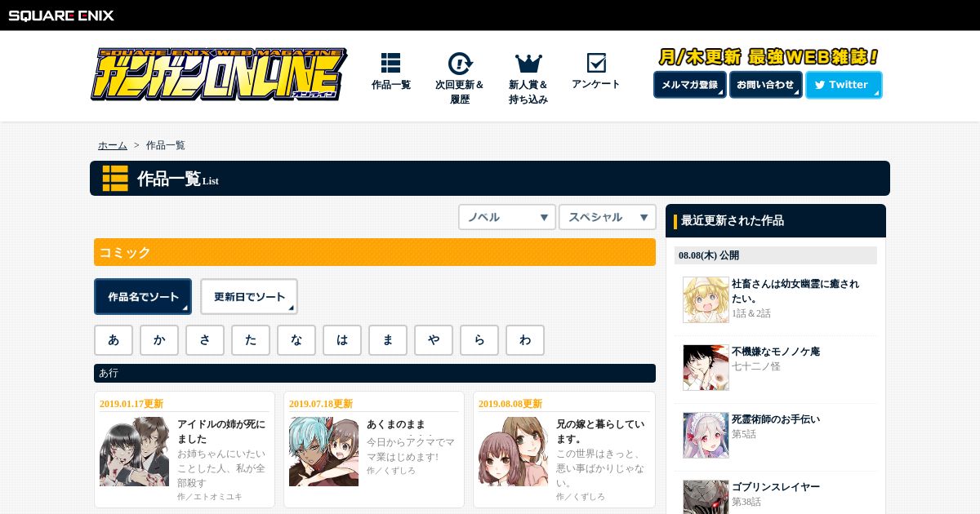The image size is (980, 514).
Task: Sort by 更新日でソート button
Action: pos(249,297)
